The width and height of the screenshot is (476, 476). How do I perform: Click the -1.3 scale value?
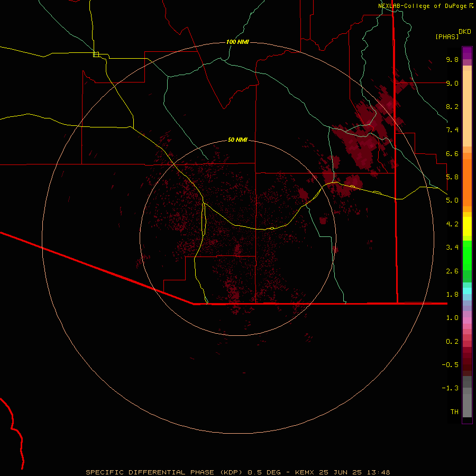(x=450, y=388)
